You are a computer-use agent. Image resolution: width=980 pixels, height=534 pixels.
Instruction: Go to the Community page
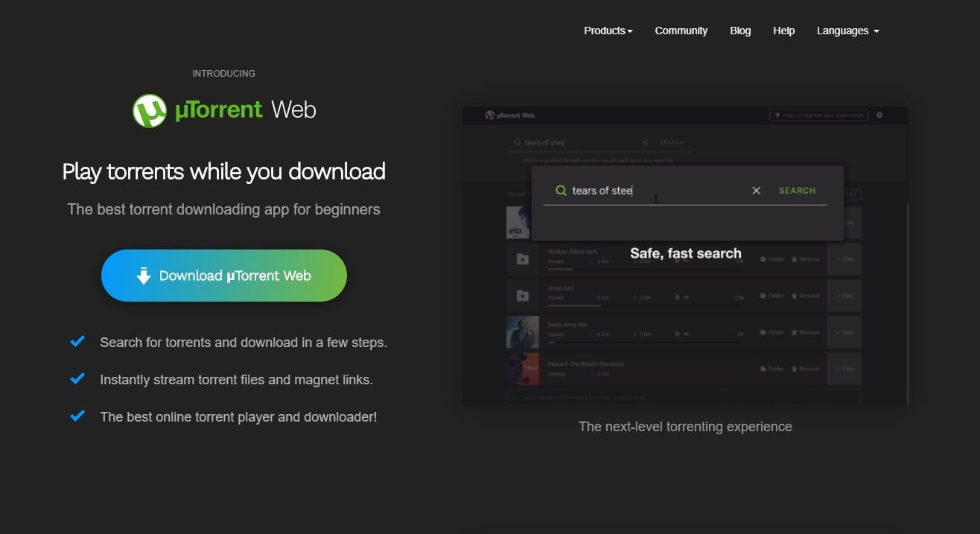coord(681,31)
